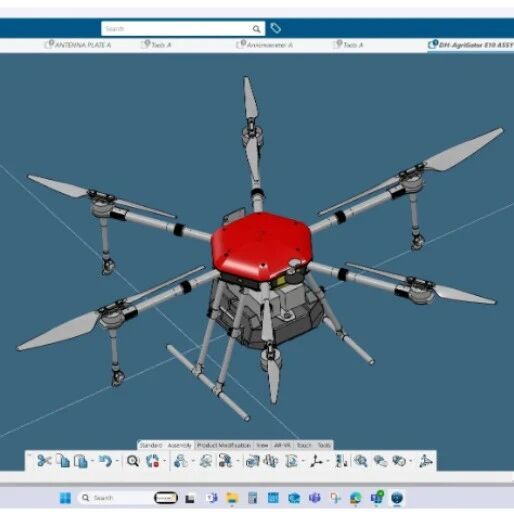This screenshot has width=514, height=514.
Task: Click the magnifier button inside the top search field
Action: pyautogui.click(x=256, y=29)
